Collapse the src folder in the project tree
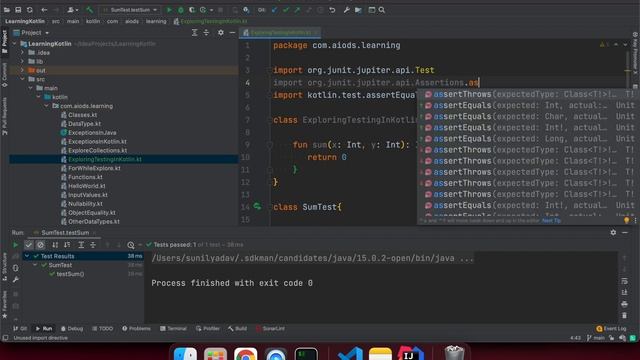Image resolution: width=640 pixels, height=360 pixels. click(x=22, y=79)
